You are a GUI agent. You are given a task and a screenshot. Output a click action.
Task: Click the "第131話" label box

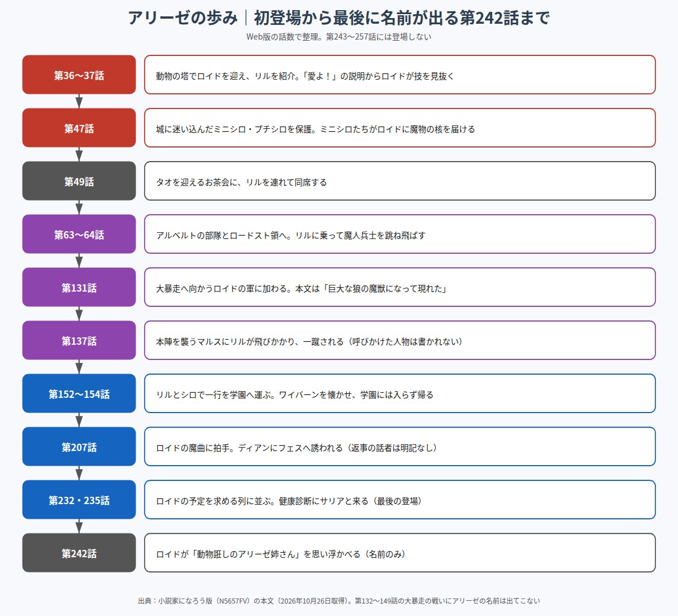(x=79, y=287)
